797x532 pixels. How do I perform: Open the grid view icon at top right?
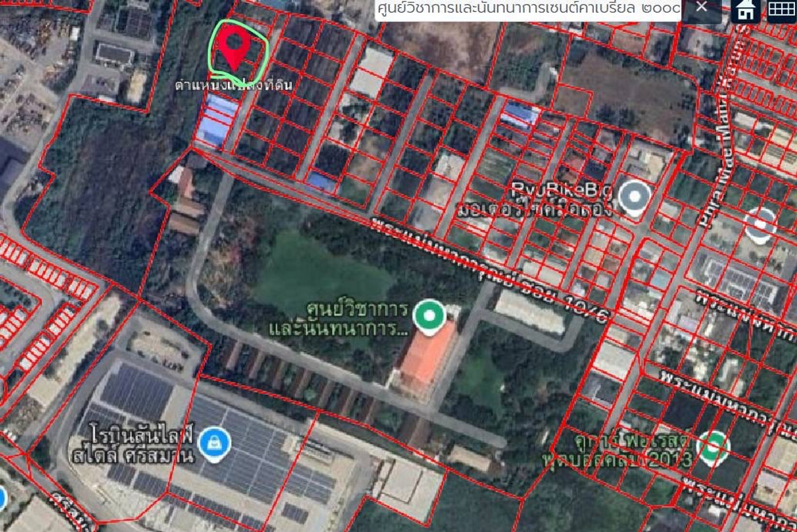[x=782, y=11]
